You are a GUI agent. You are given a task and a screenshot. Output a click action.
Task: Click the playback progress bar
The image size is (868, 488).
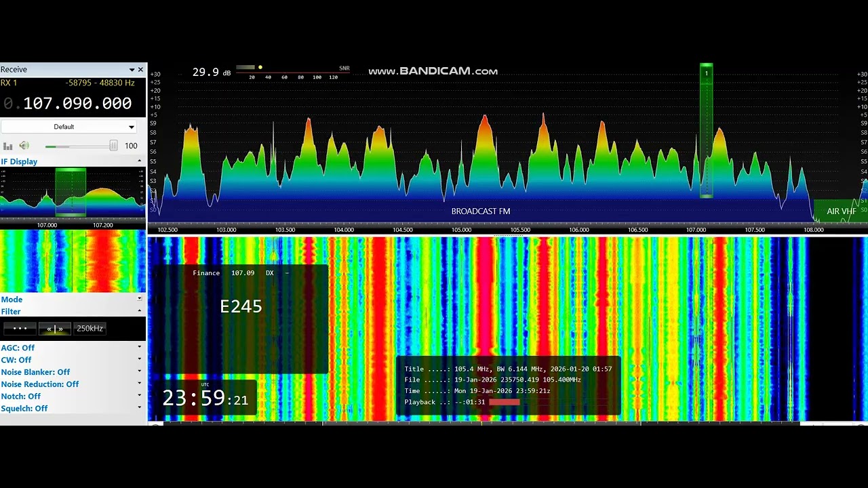[504, 402]
